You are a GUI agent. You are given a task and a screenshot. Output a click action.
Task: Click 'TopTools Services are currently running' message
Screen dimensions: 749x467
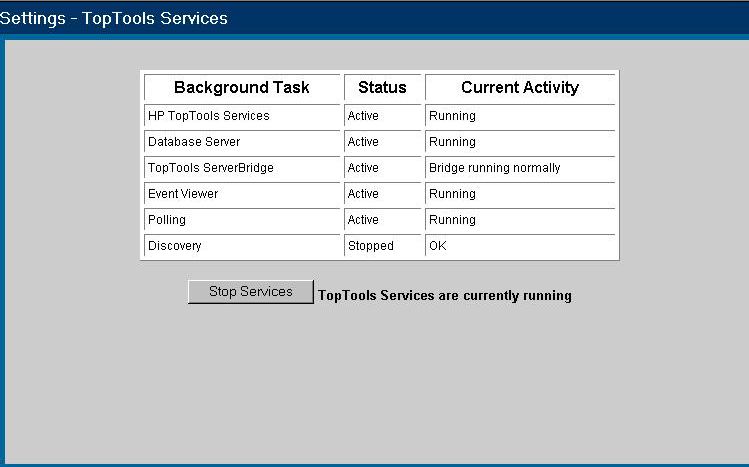tap(445, 296)
